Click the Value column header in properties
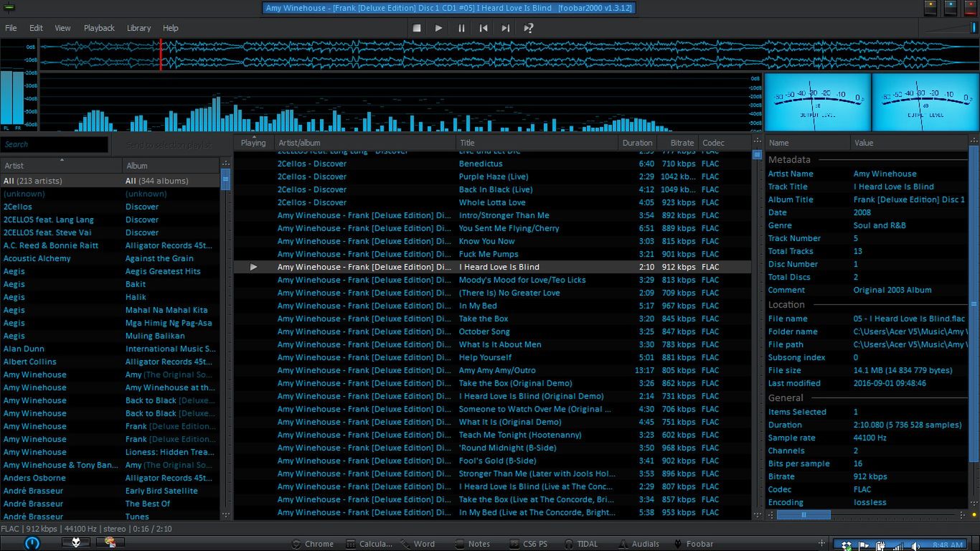 909,143
